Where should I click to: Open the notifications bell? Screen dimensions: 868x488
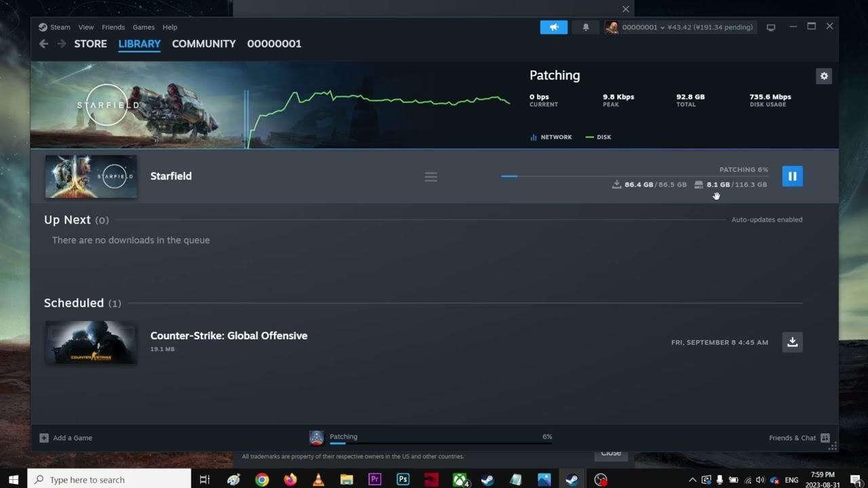tap(586, 27)
